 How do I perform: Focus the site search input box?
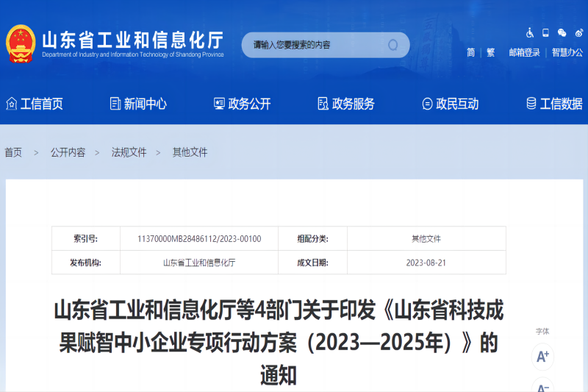316,45
